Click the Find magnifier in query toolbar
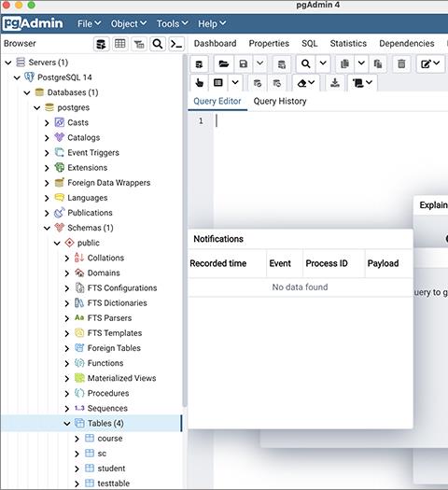 point(306,64)
